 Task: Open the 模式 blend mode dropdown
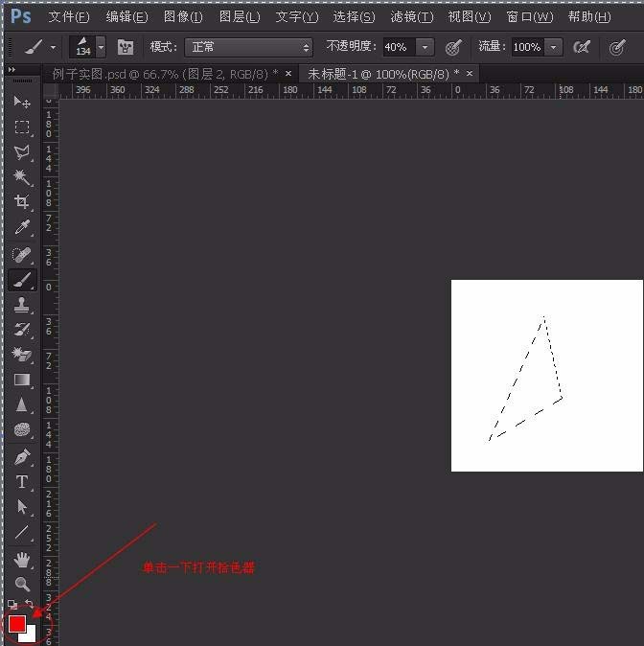click(249, 47)
